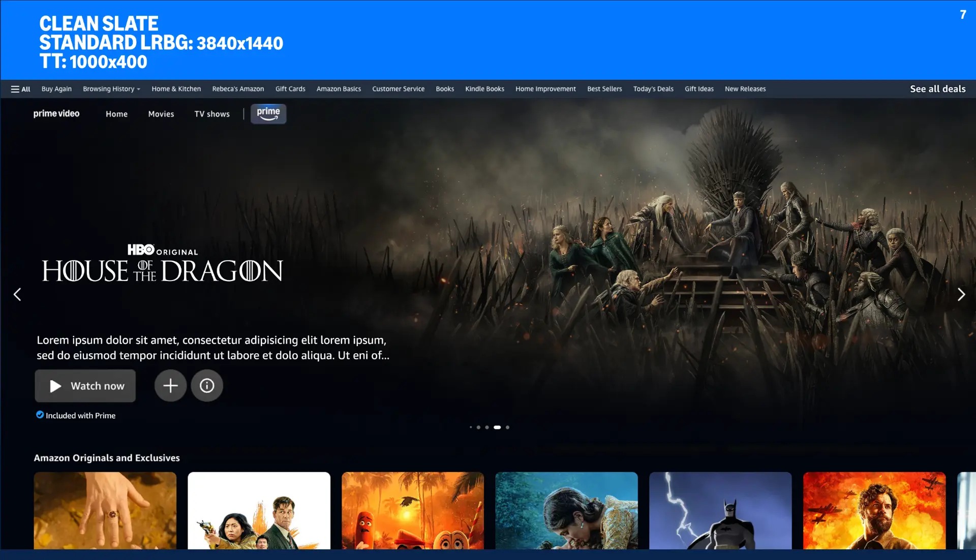This screenshot has width=976, height=560.
Task: Click Included with Prime label
Action: [80, 416]
